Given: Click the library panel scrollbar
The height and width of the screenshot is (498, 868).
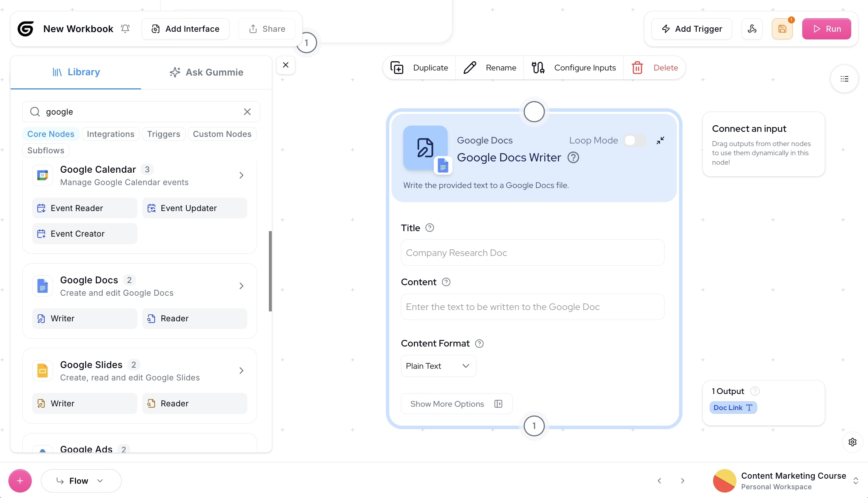Looking at the screenshot, I should tap(270, 271).
